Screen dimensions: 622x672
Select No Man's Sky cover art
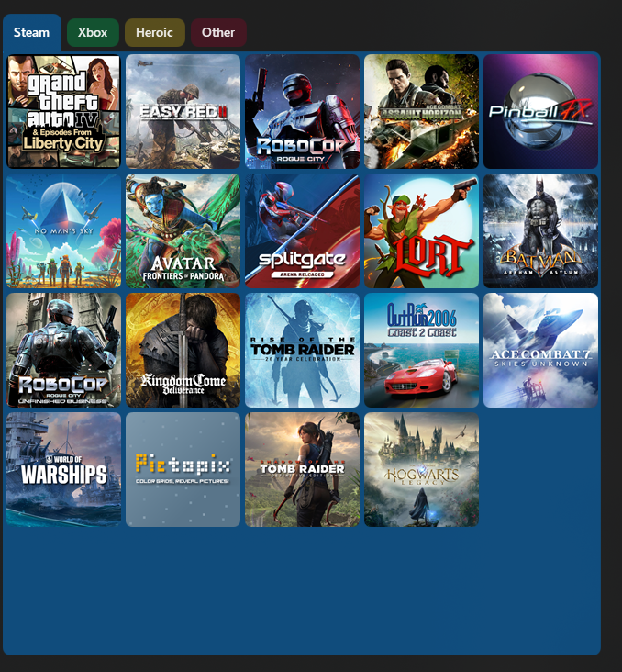click(x=64, y=231)
